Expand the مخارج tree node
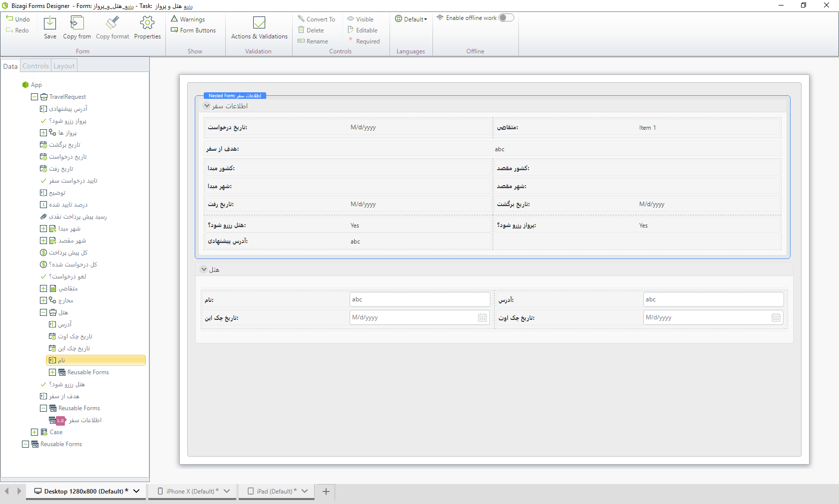Screen dimensions: 839x504 tap(43, 300)
